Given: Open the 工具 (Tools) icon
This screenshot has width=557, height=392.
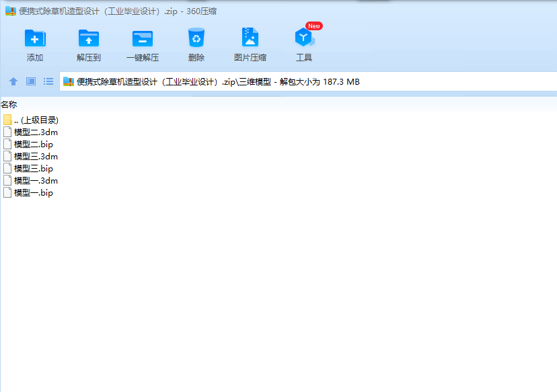Looking at the screenshot, I should [304, 38].
